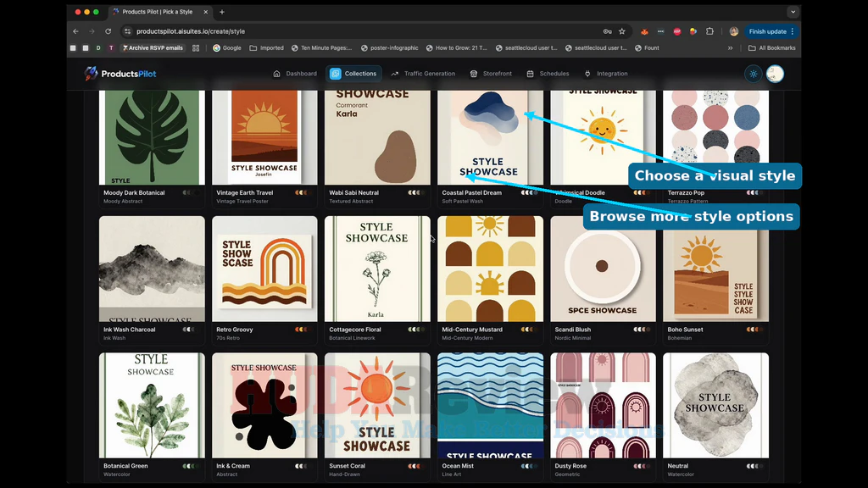Open the Archive RSVP emails bookmark
868x488 pixels.
(x=153, y=48)
